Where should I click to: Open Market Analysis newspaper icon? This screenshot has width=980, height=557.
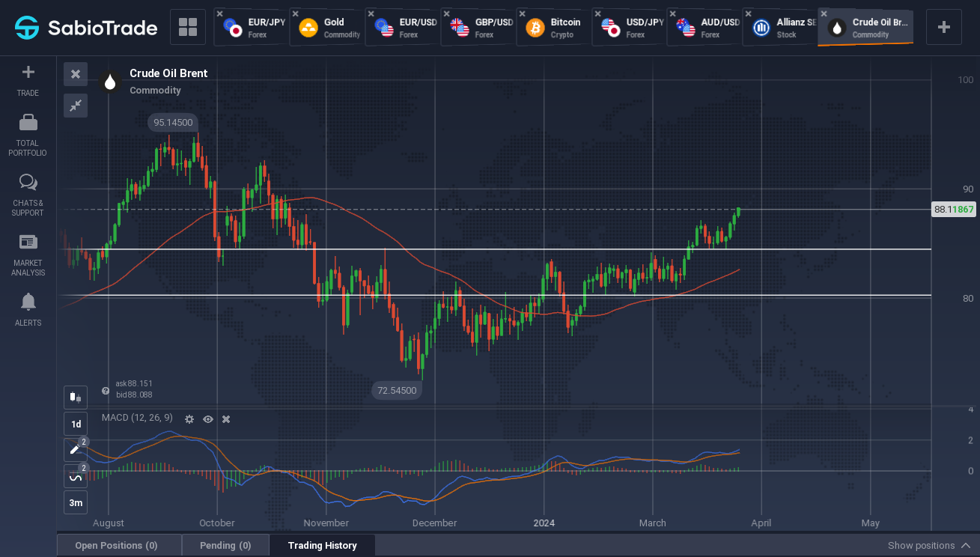click(28, 242)
